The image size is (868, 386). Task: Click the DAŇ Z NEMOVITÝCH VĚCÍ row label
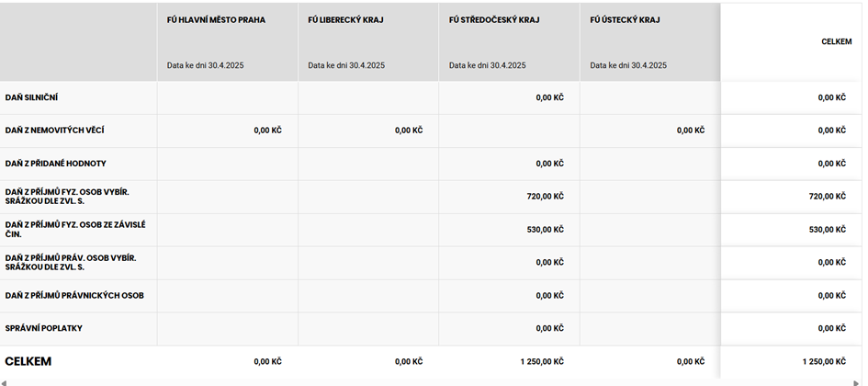point(54,131)
